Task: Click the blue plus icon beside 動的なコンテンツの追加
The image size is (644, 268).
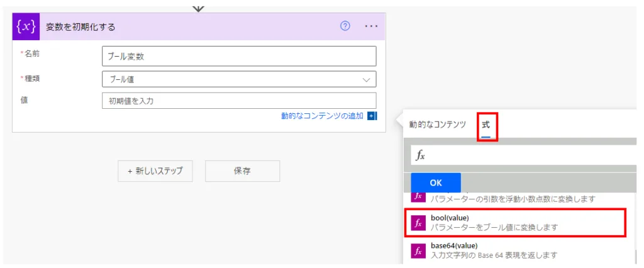Action: pyautogui.click(x=372, y=116)
